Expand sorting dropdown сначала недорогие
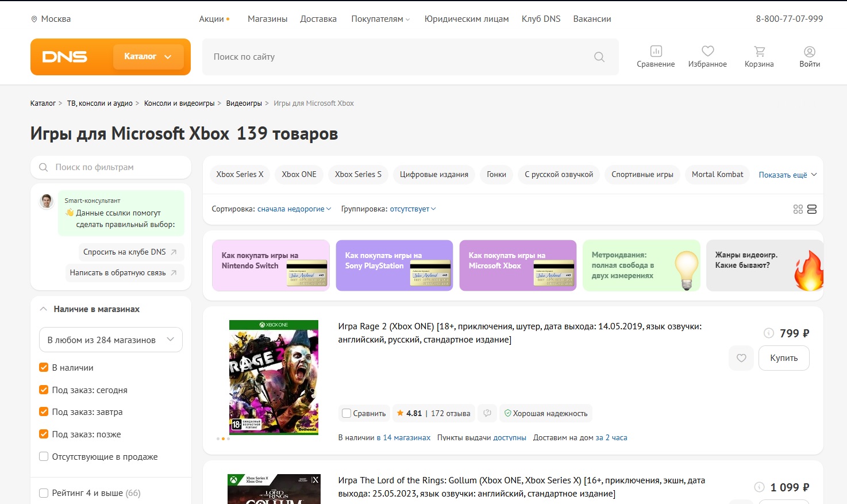 pos(294,209)
